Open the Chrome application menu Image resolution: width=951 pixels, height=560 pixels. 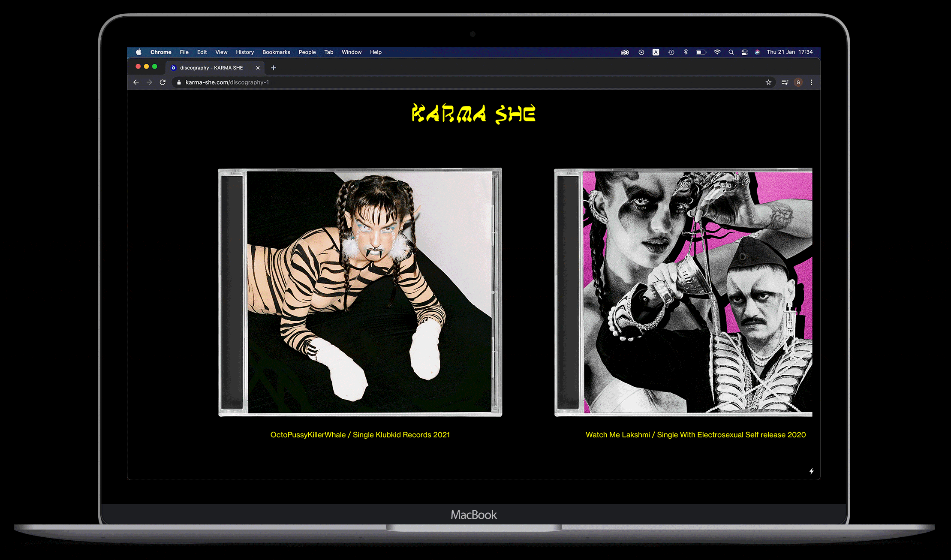click(161, 52)
